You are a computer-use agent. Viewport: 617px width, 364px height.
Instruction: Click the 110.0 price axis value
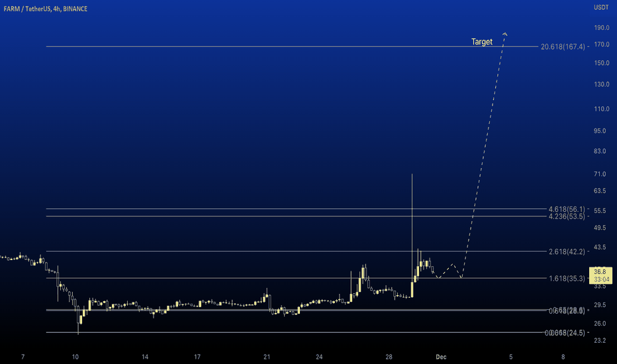pos(602,109)
